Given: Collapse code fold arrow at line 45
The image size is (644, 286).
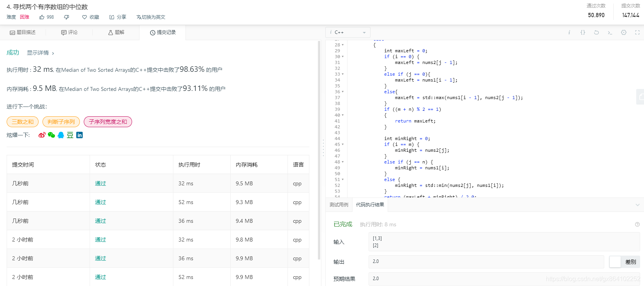Looking at the screenshot, I should (x=343, y=144).
